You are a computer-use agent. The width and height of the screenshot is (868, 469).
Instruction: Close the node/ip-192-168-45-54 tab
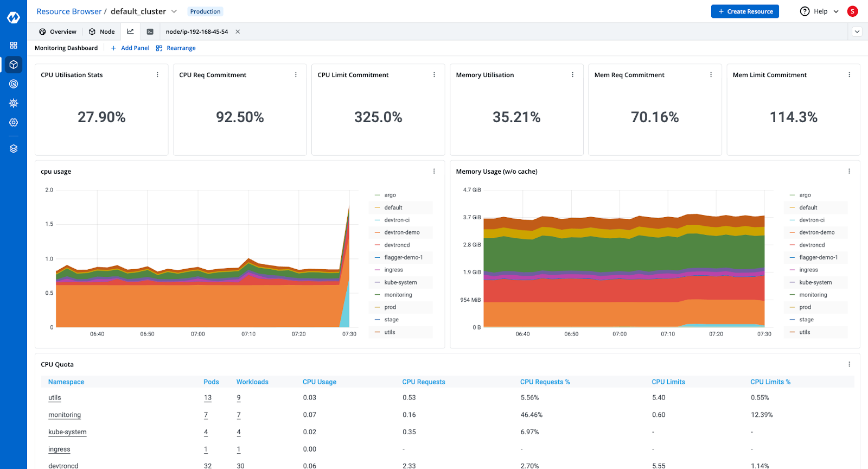point(238,31)
